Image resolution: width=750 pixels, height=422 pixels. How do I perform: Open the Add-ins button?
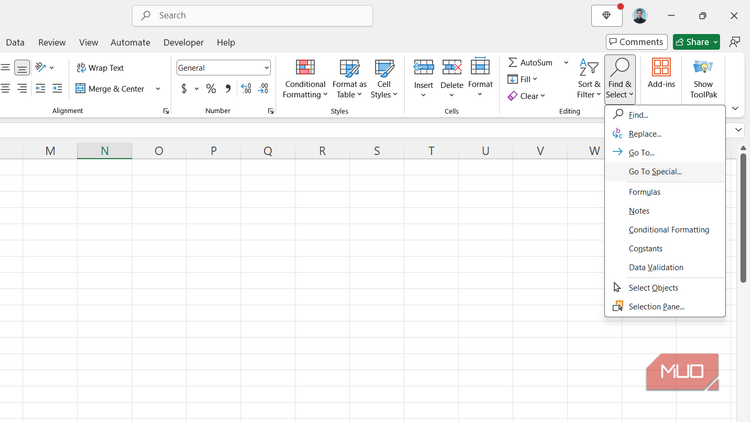pyautogui.click(x=661, y=73)
